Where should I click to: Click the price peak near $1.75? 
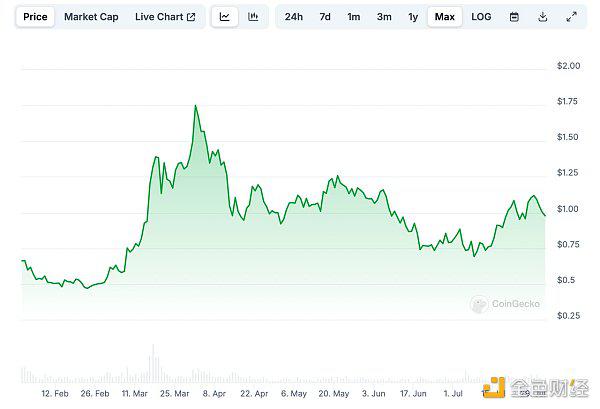coord(195,106)
